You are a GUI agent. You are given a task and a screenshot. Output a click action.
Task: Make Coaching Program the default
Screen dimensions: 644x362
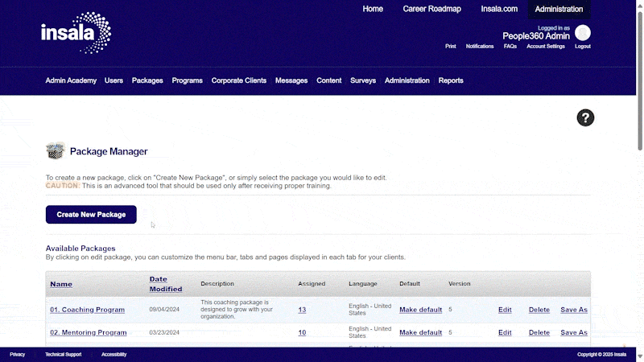pos(420,310)
